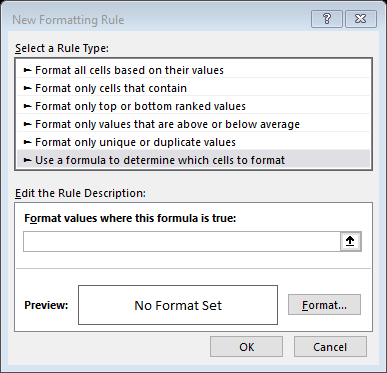
Task: Select 'Format only cells that contain' rule
Action: (x=193, y=88)
